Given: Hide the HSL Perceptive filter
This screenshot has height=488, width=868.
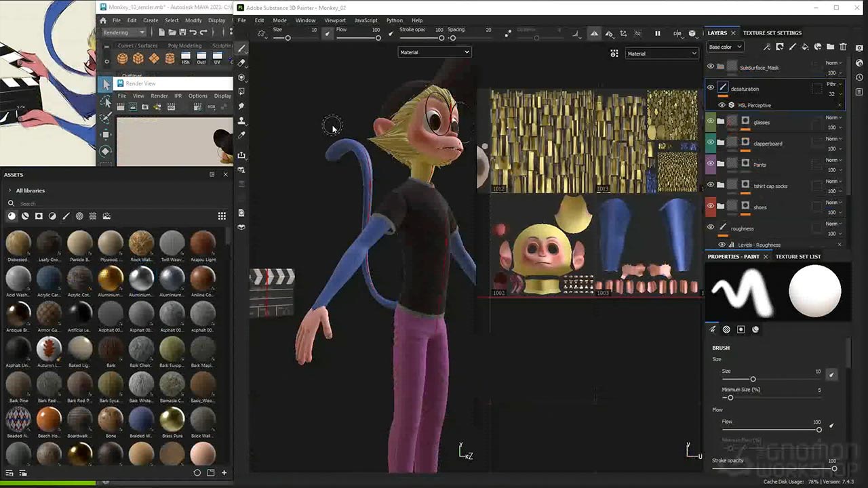Looking at the screenshot, I should (722, 105).
